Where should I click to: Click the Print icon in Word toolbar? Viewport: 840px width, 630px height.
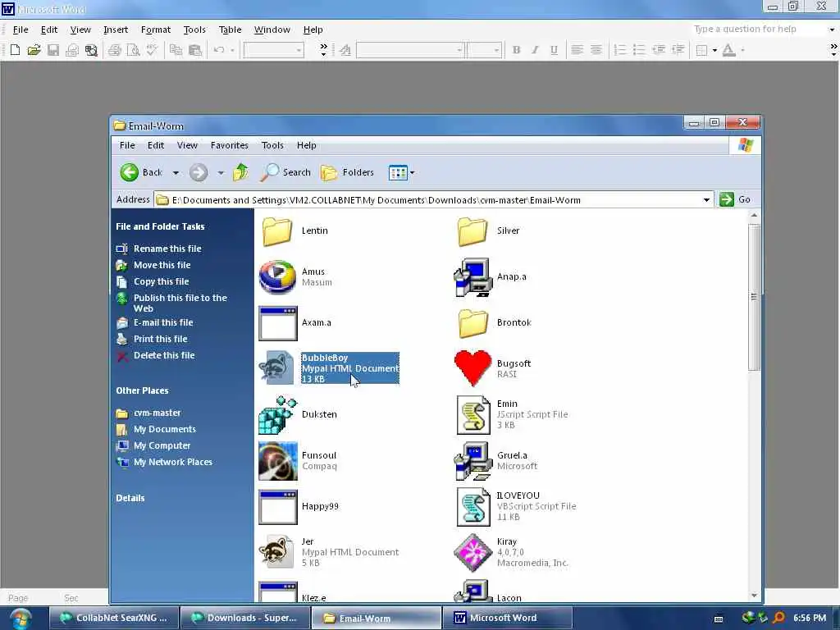pyautogui.click(x=114, y=50)
